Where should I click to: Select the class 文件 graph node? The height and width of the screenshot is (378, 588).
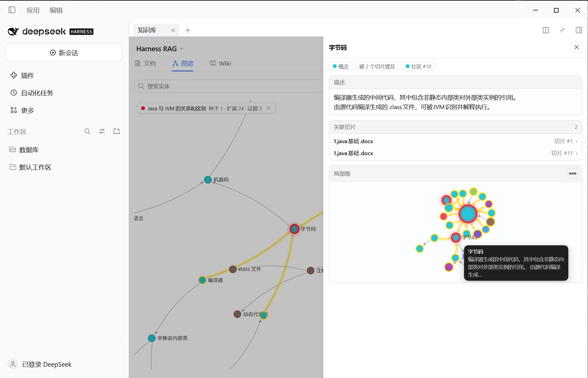pyautogui.click(x=233, y=269)
